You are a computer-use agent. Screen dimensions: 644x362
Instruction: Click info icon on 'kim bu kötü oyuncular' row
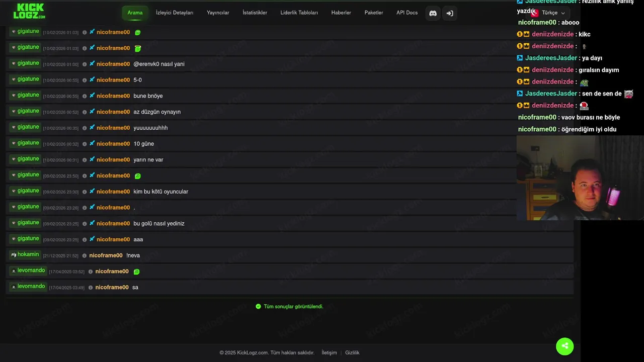pyautogui.click(x=85, y=192)
